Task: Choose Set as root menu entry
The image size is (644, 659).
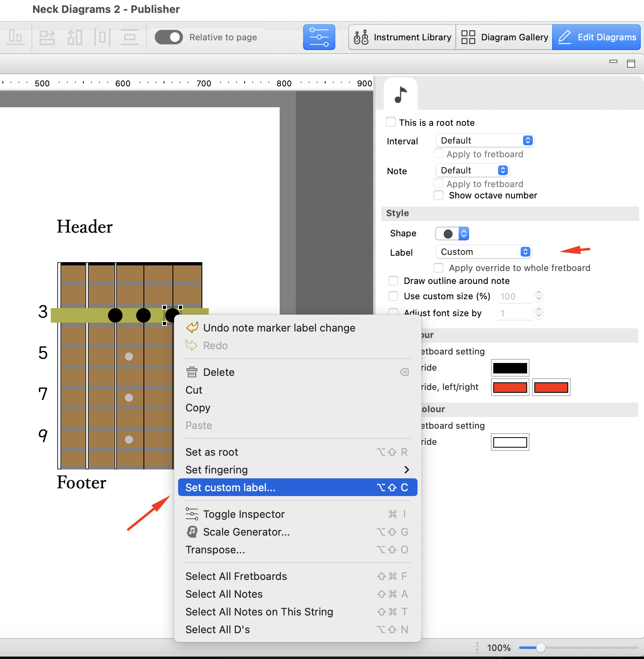Action: [x=297, y=452]
